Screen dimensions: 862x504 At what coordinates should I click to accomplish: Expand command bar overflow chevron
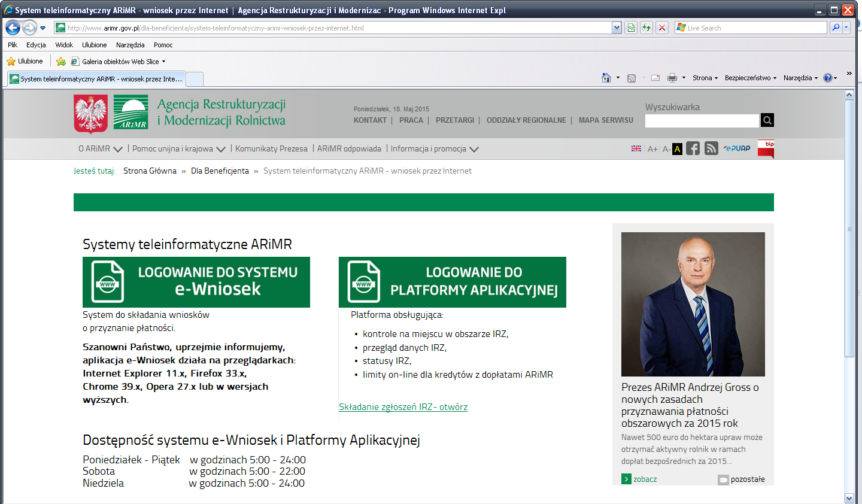(849, 74)
